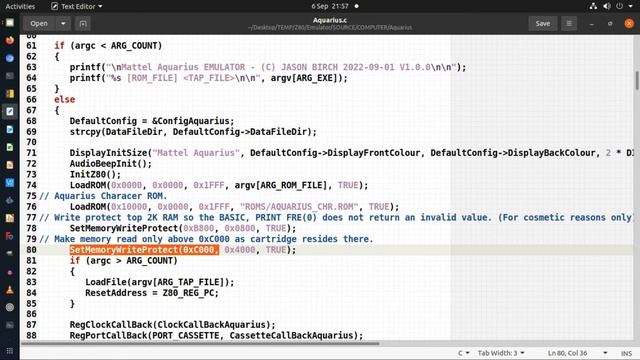Show Applications grid in the dock
Viewport: 640px width, 360px height.
point(10,351)
